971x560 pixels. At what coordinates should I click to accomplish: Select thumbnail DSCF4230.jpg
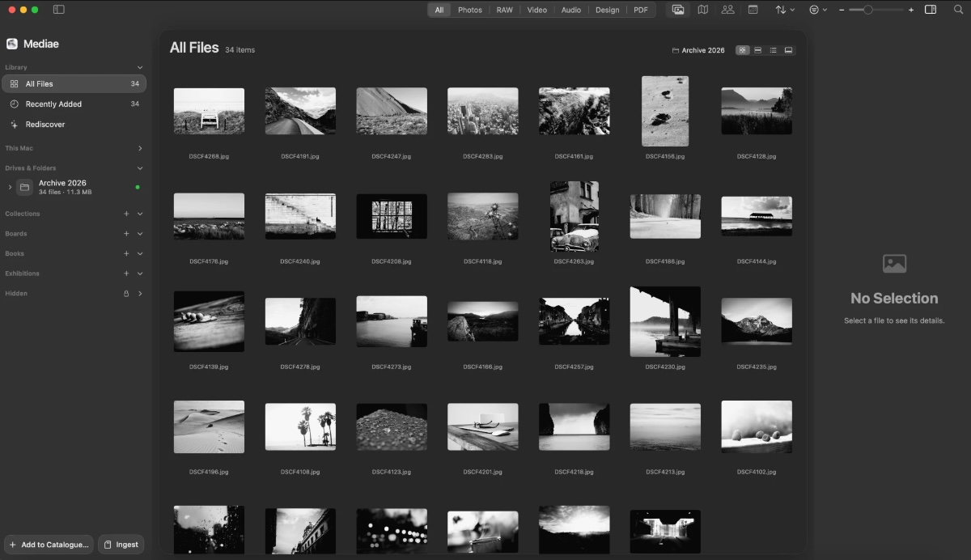click(x=665, y=321)
